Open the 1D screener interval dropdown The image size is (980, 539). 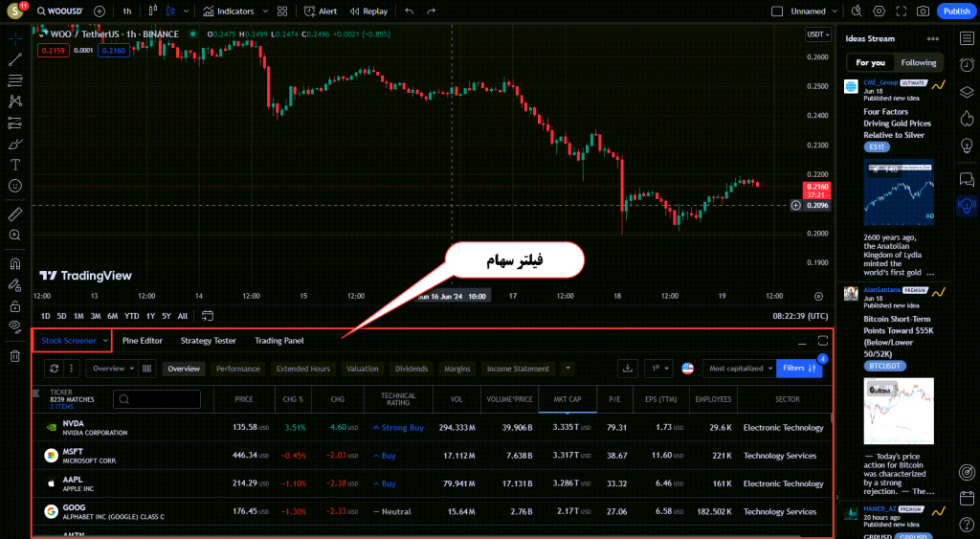coord(658,369)
